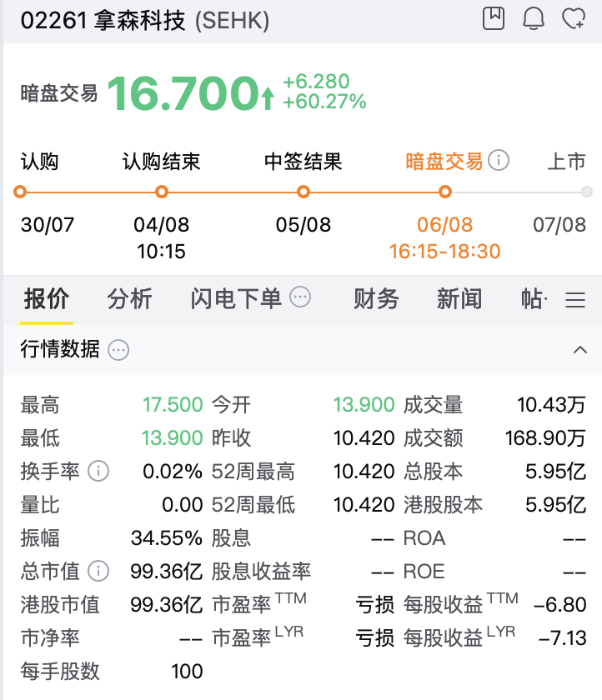Viewport: 602px width, 700px height.
Task: Click the 认购结束 timeline marker dot
Action: (x=162, y=192)
